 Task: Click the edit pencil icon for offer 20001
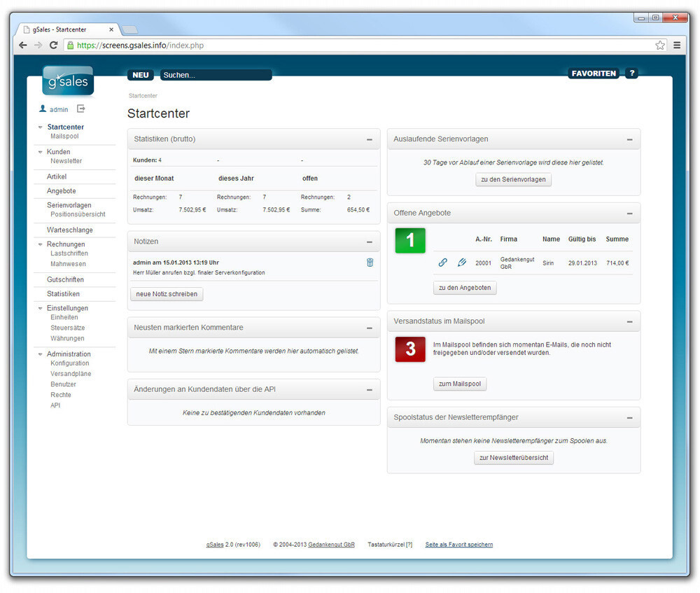(462, 263)
